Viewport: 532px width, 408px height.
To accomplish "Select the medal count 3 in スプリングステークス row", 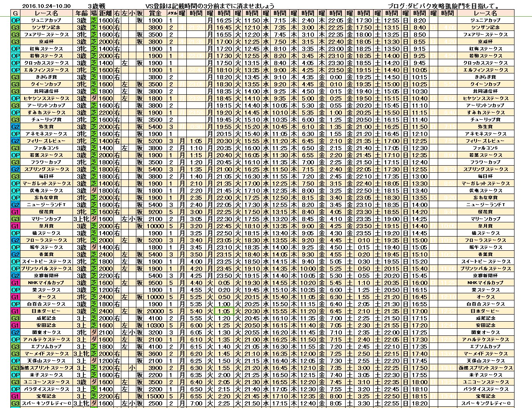I will click(171, 169).
